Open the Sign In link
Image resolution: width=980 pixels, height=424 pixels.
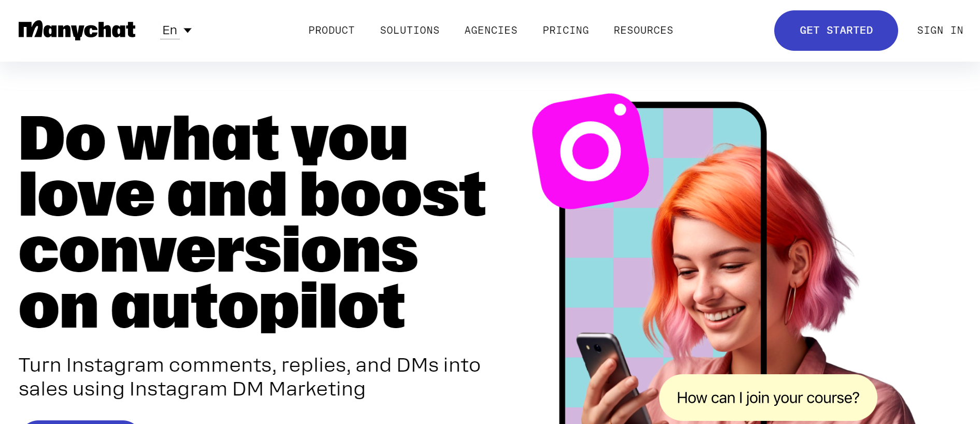(940, 31)
